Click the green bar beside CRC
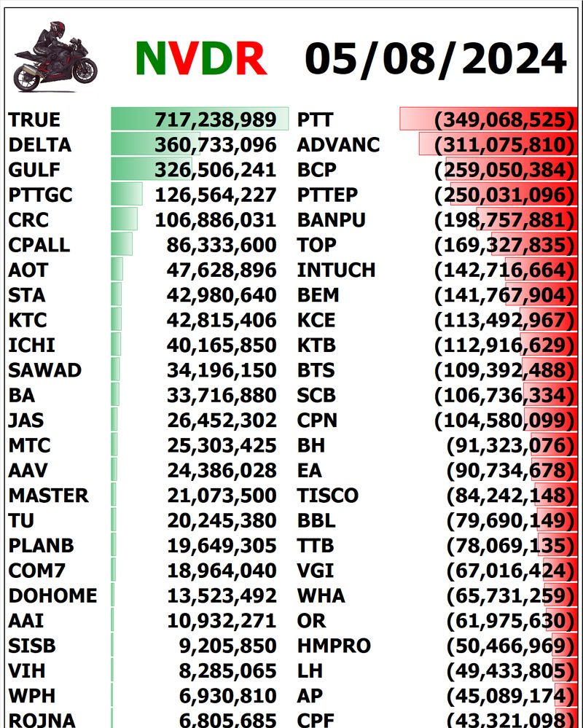The image size is (583, 728). 125,220
